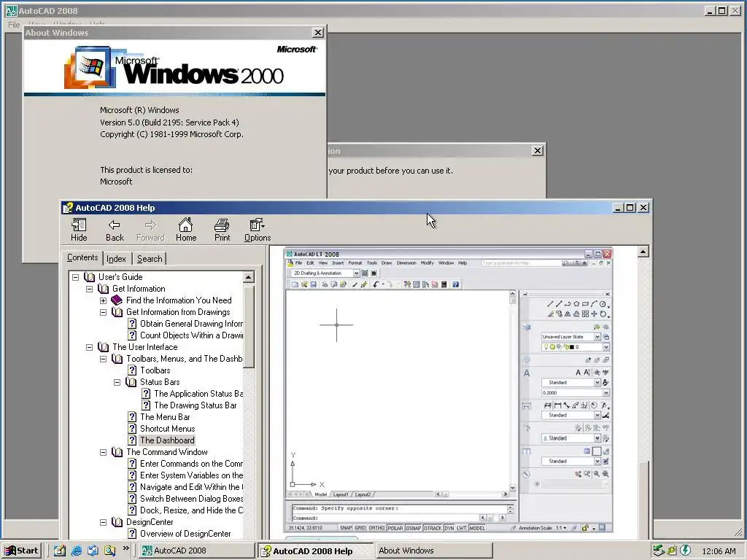Viewport: 747px width, 560px height.
Task: Click the Show Desktop quick launch icon
Action: [59, 551]
